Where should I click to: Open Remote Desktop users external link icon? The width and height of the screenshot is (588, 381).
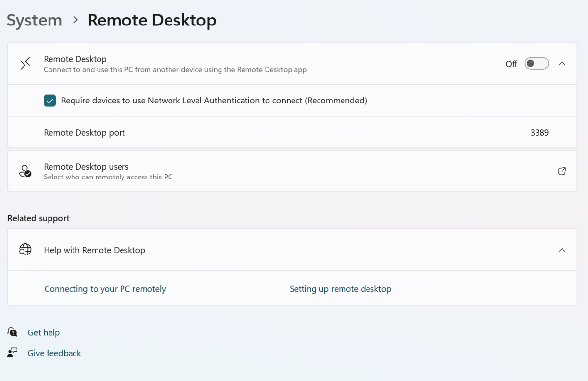(x=562, y=171)
